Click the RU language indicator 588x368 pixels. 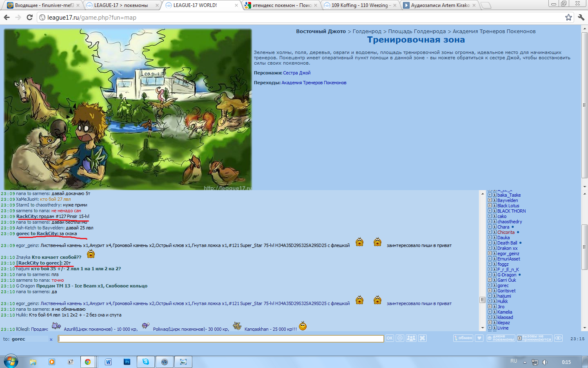click(514, 361)
